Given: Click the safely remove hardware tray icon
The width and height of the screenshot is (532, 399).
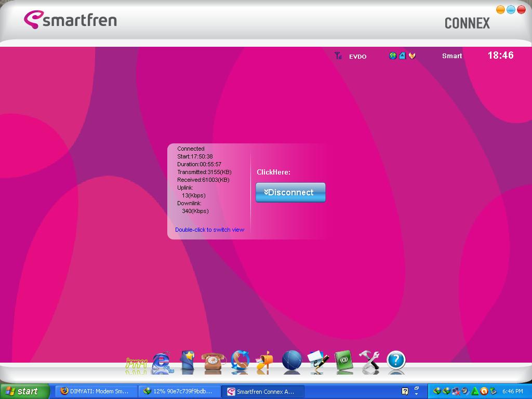Looking at the screenshot, I should click(x=493, y=391).
